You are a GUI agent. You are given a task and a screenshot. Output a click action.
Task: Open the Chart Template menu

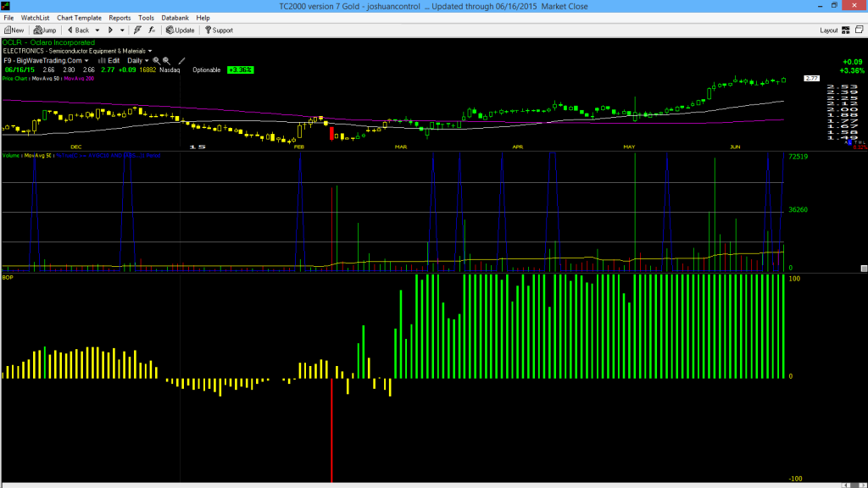(x=79, y=18)
